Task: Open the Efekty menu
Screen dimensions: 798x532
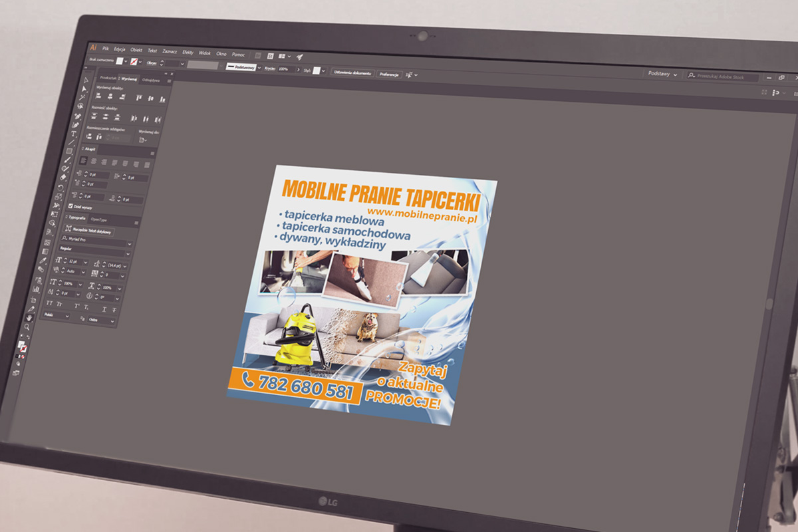Action: pos(188,52)
